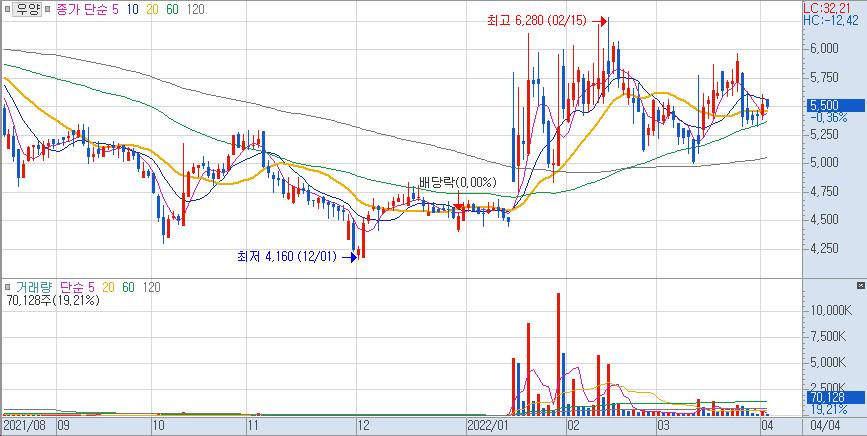Select the 종가 단순 price legend label
Screen dimensions: 867x436
click(83, 10)
